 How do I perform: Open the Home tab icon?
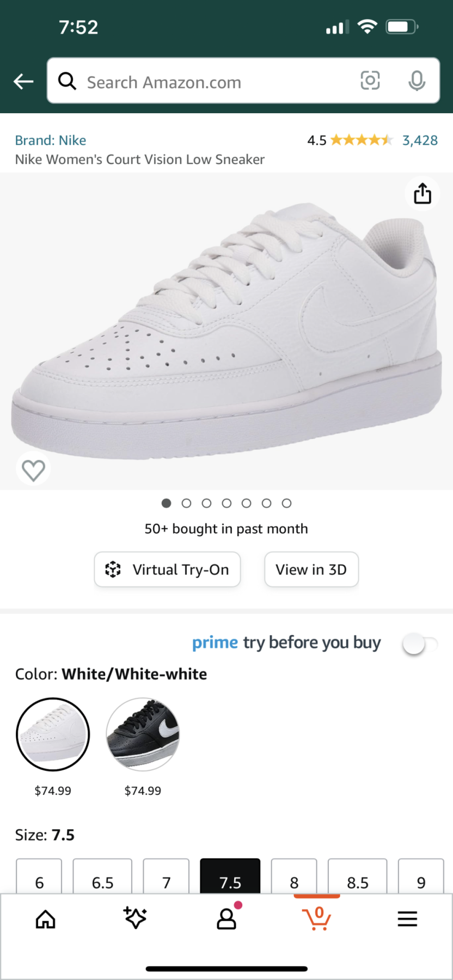45,920
